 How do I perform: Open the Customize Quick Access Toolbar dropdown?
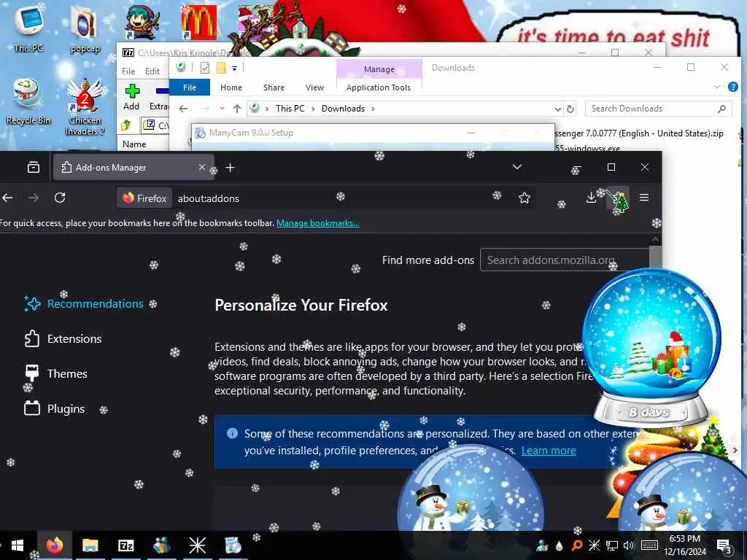234,68
